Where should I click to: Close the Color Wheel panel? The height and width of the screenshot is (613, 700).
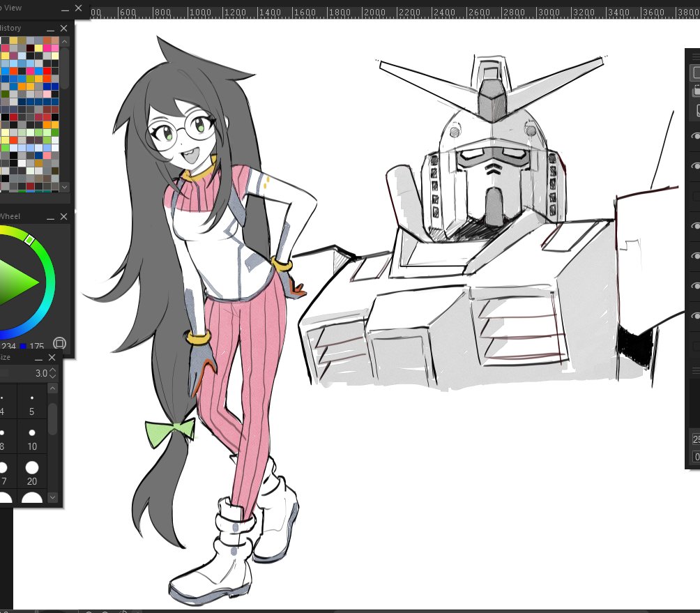pyautogui.click(x=64, y=216)
